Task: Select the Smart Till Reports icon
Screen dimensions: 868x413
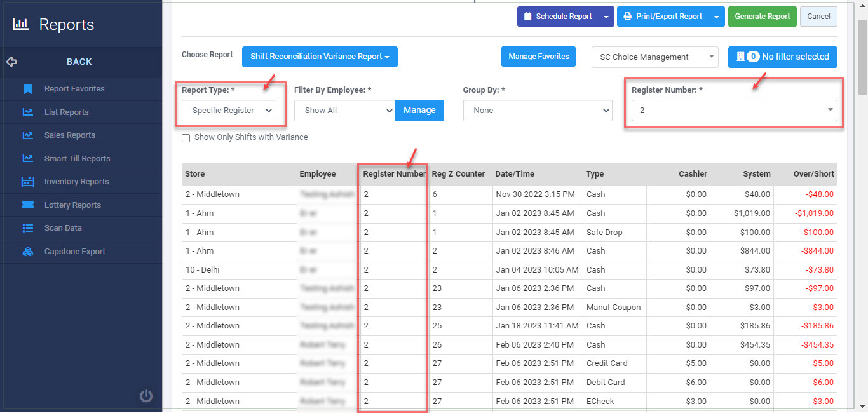Action: [28, 158]
